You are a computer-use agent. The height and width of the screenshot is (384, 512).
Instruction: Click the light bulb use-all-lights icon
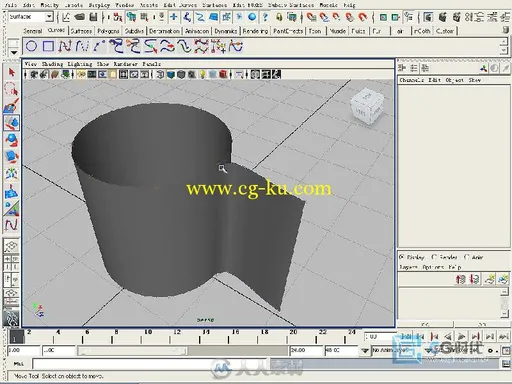coord(202,74)
